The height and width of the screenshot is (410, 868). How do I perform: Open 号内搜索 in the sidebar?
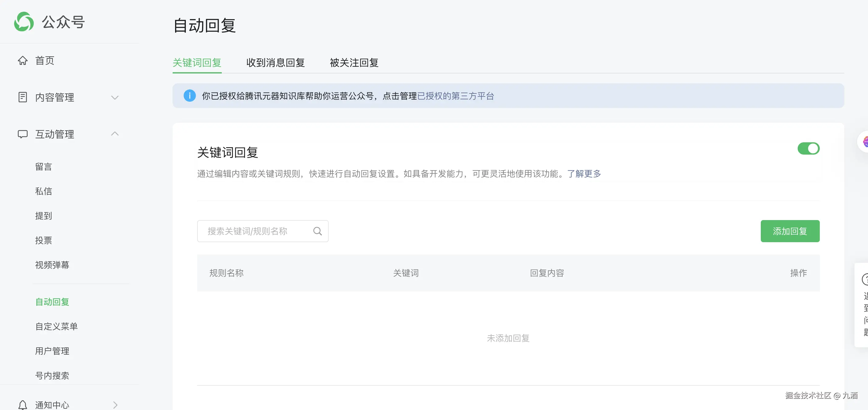point(52,376)
